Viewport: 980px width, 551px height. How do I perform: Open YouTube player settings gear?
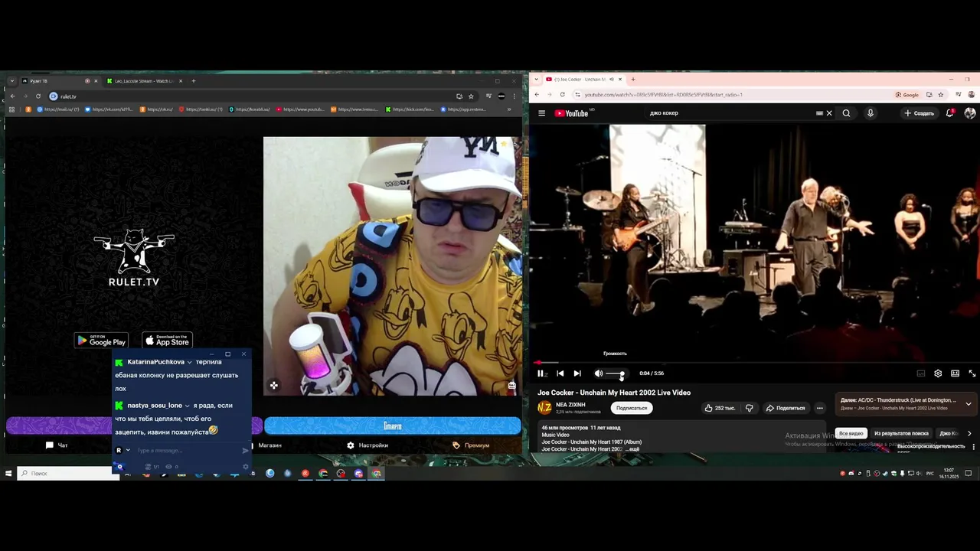pyautogui.click(x=938, y=373)
